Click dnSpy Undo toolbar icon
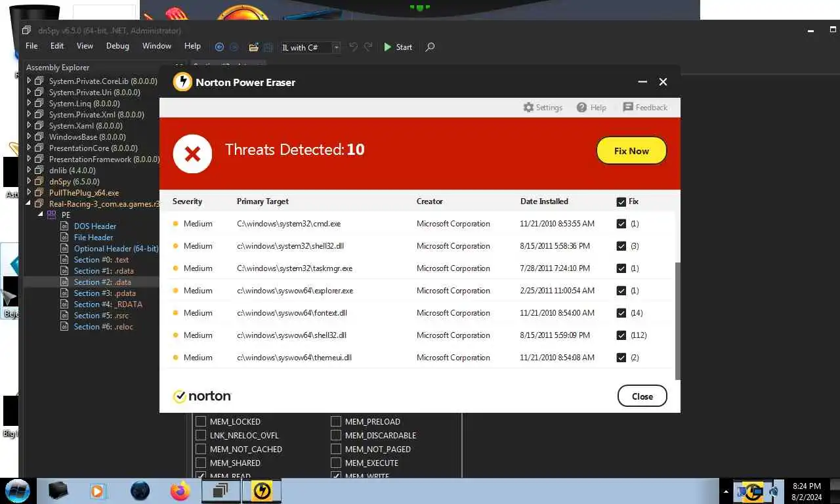 (353, 47)
